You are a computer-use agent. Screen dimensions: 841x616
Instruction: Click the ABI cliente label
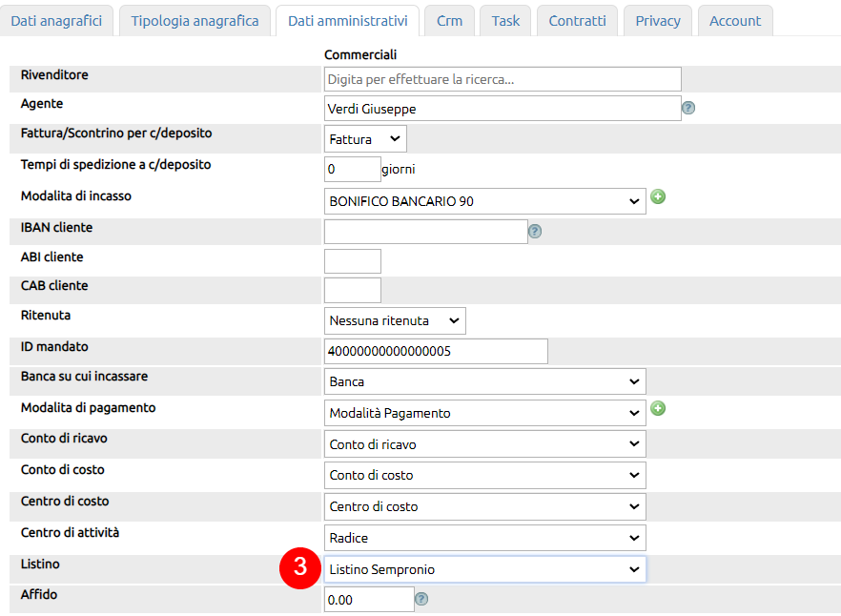pyautogui.click(x=52, y=257)
